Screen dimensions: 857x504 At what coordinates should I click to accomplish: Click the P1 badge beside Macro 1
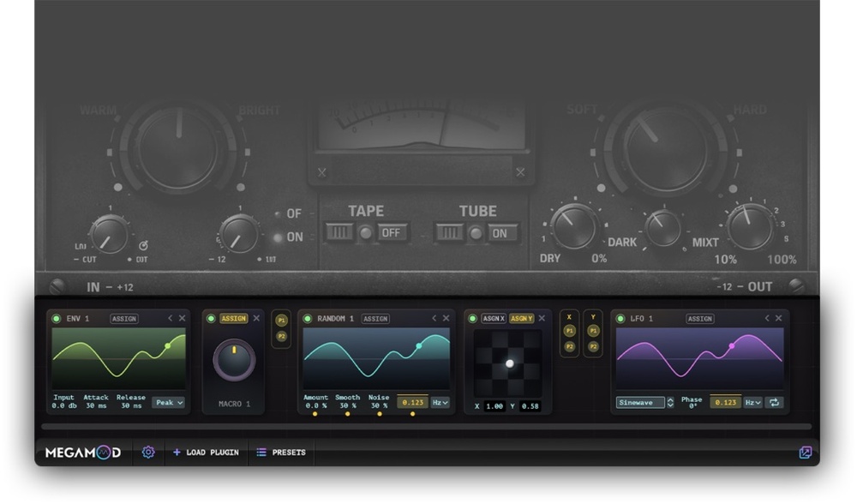[x=281, y=320]
